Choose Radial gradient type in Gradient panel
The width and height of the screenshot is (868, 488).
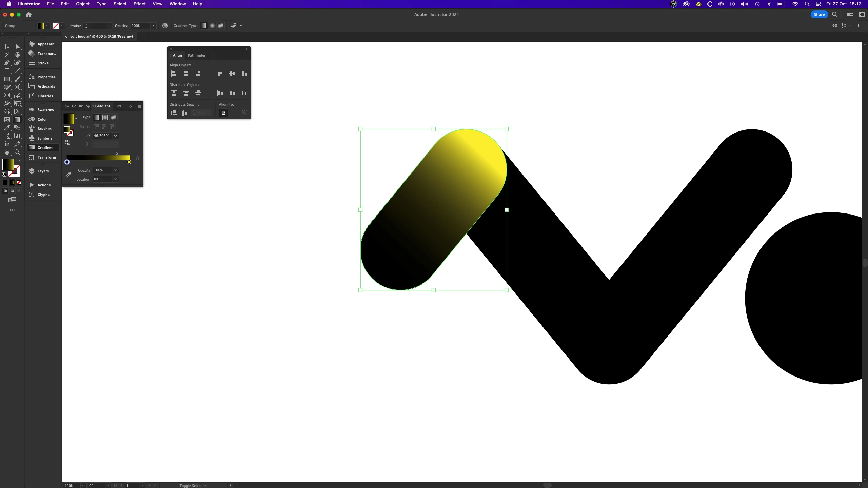coord(105,117)
